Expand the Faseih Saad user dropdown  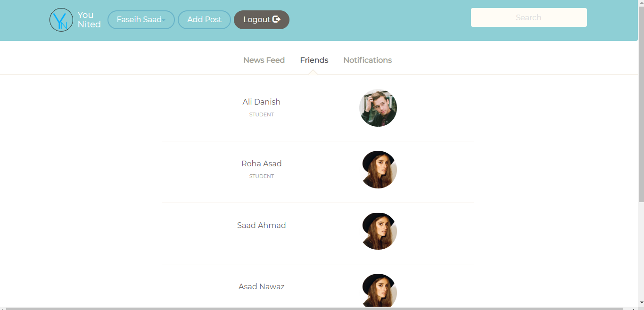141,20
